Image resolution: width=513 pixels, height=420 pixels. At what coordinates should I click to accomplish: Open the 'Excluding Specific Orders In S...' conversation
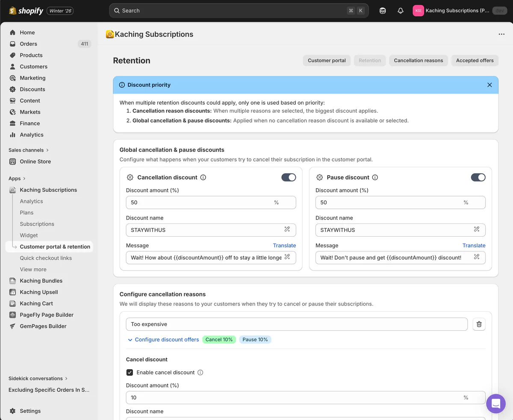[x=49, y=390]
